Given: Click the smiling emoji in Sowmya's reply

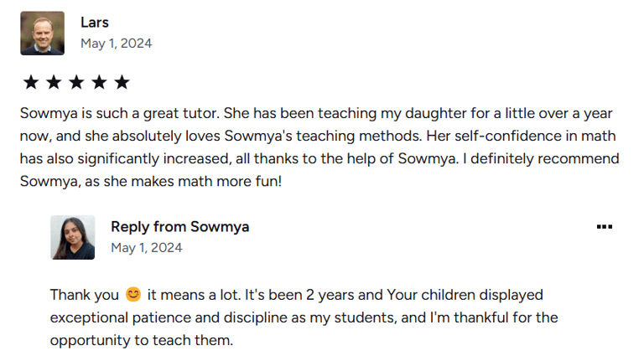Looking at the screenshot, I should 133,294.
